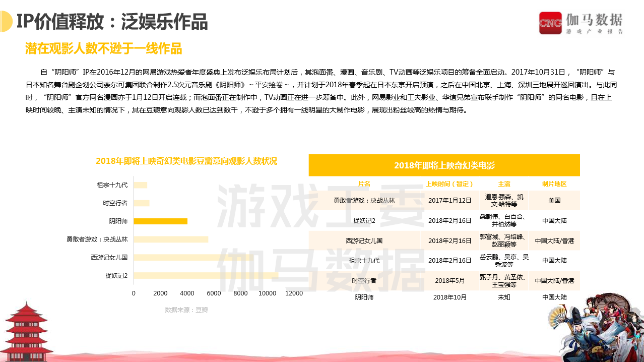Image resolution: width=644 pixels, height=362 pixels.
Task: Click the cast cell 郭富城、冯绍峰、赵丽颖等
Action: [504, 240]
